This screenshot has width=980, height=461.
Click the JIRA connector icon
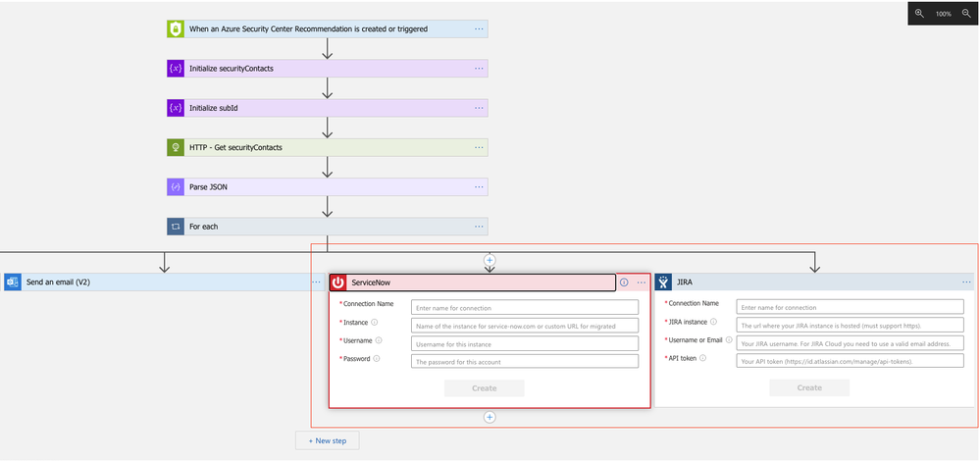coord(663,282)
